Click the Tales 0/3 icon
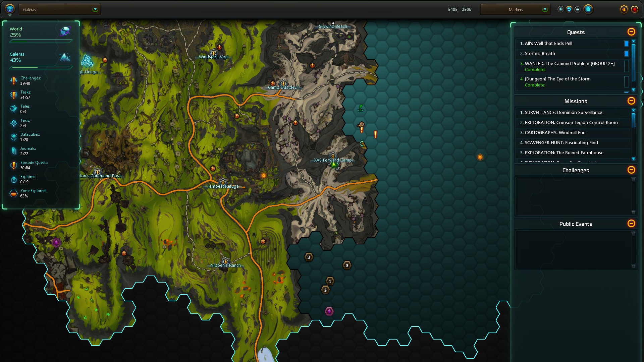644x362 pixels. pyautogui.click(x=13, y=109)
